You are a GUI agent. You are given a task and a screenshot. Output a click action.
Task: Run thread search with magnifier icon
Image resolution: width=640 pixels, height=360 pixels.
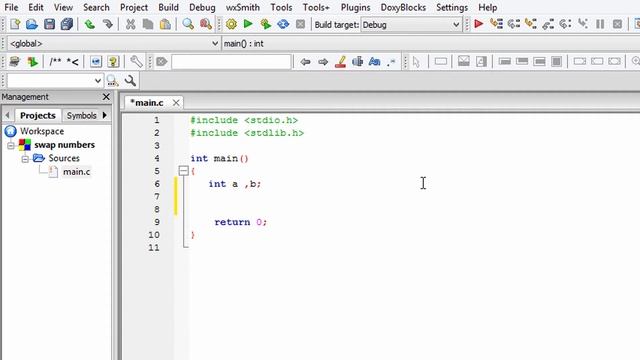pos(112,81)
